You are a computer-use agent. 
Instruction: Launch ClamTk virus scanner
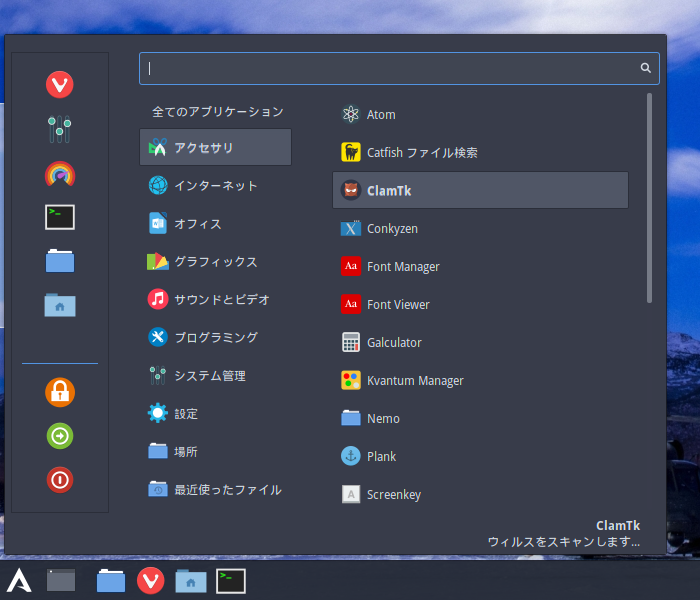click(x=480, y=190)
